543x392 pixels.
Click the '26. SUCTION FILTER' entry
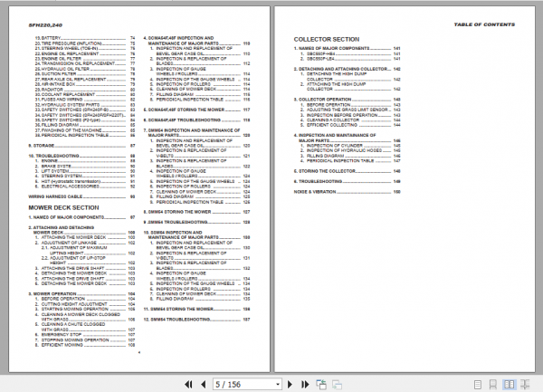83,74
